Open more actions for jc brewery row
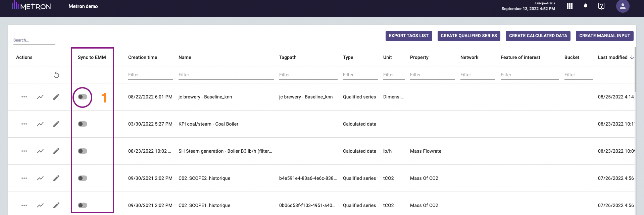 pos(24,97)
